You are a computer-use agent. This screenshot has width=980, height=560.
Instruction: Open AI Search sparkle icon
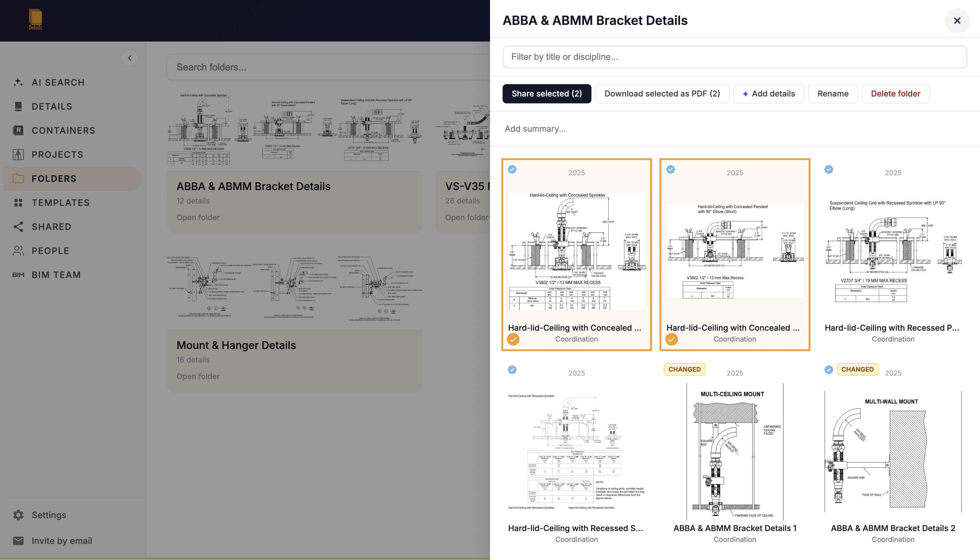[x=18, y=82]
